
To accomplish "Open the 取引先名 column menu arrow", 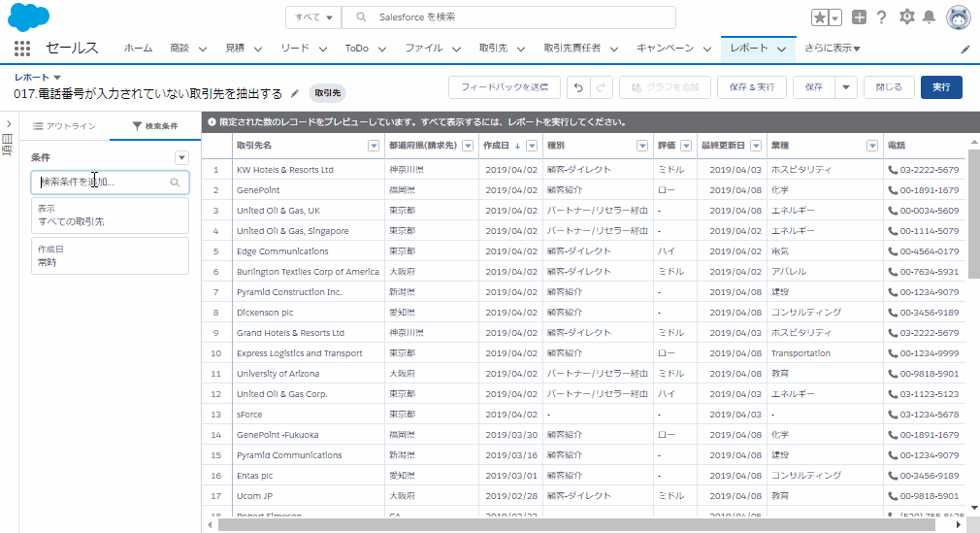I will click(374, 146).
